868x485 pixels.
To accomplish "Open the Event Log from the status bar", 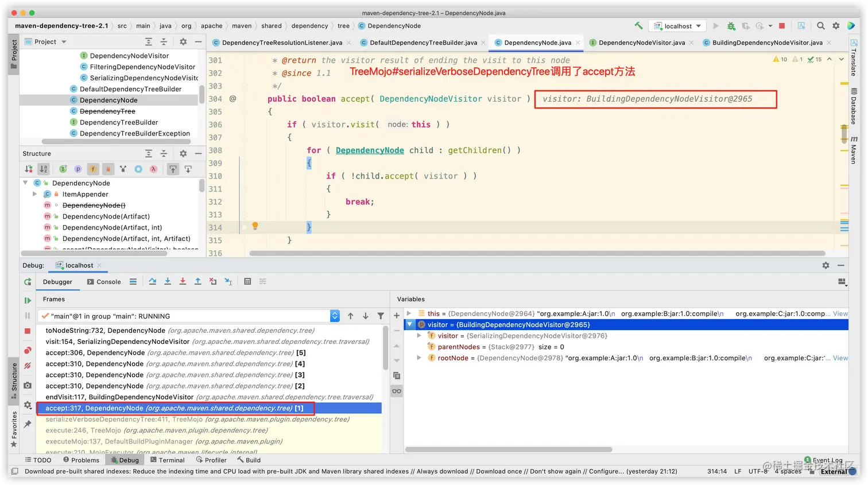I will point(823,460).
